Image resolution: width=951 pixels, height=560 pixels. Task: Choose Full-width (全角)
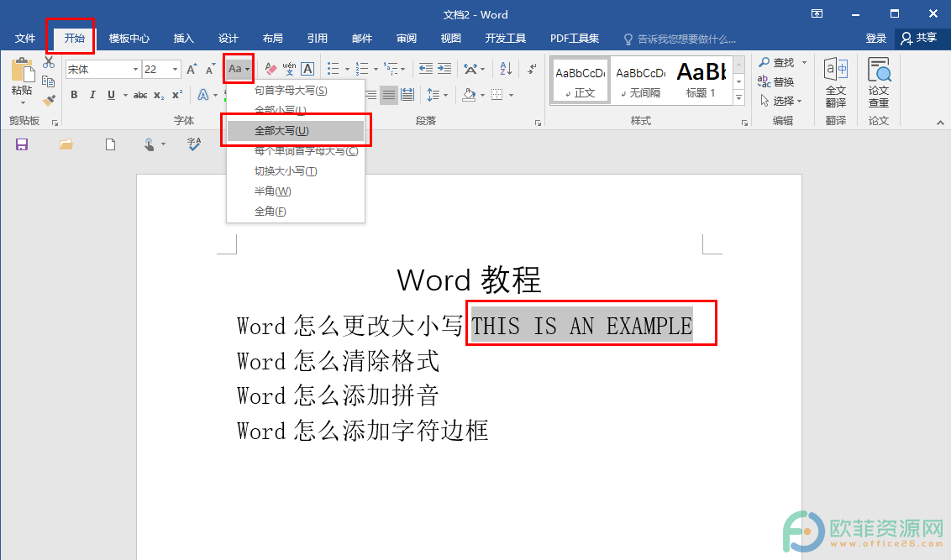tap(296, 212)
